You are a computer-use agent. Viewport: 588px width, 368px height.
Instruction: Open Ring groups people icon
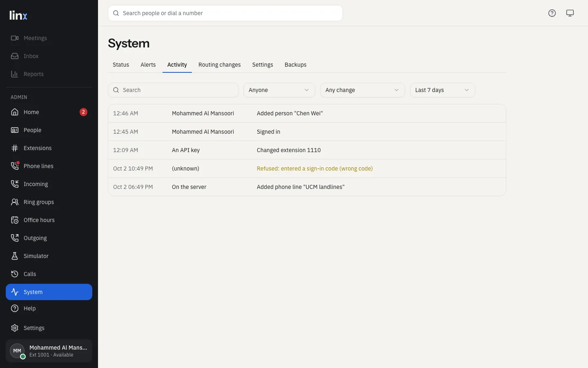click(x=15, y=202)
